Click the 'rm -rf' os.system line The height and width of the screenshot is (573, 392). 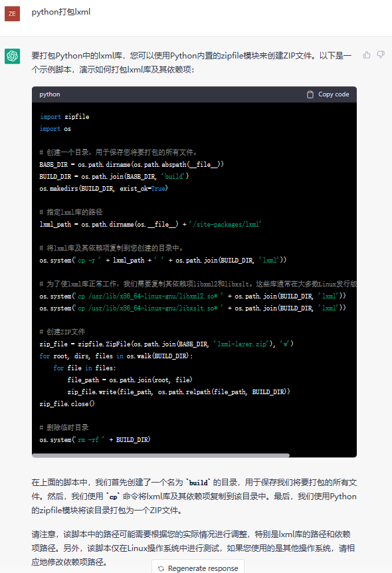(95, 439)
